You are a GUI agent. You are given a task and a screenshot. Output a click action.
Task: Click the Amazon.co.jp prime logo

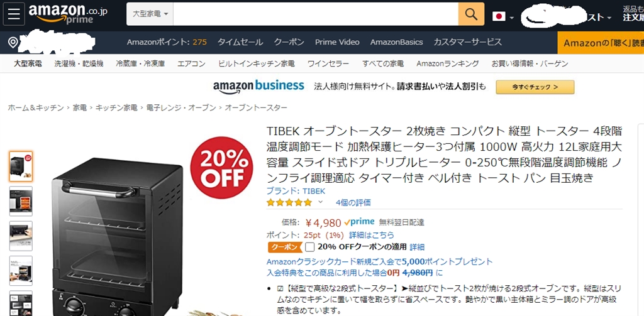coord(68,14)
